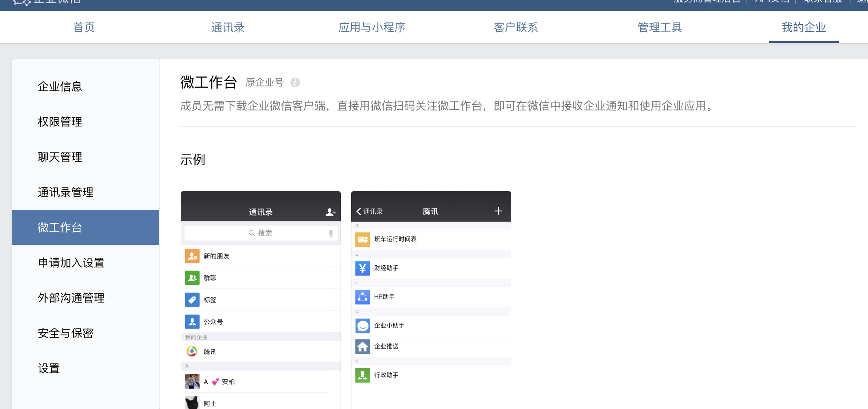This screenshot has width=868, height=409.
Task: Open the 首页 tab
Action: tap(84, 27)
